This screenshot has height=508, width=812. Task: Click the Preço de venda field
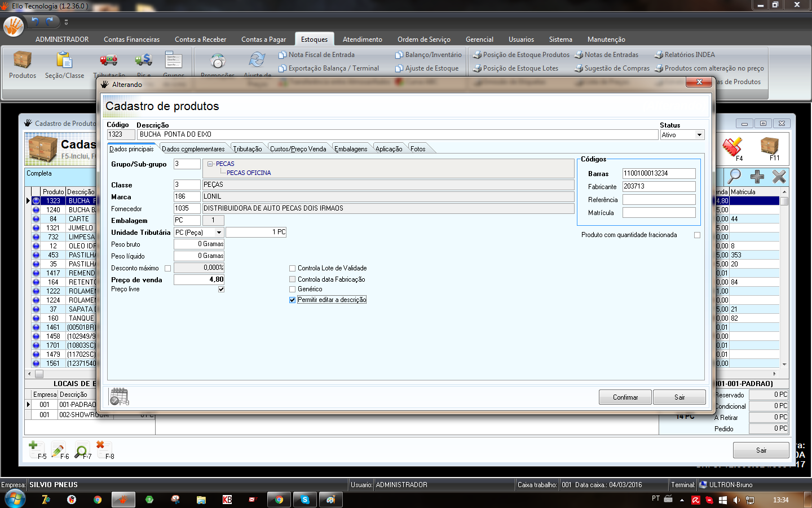pyautogui.click(x=199, y=279)
